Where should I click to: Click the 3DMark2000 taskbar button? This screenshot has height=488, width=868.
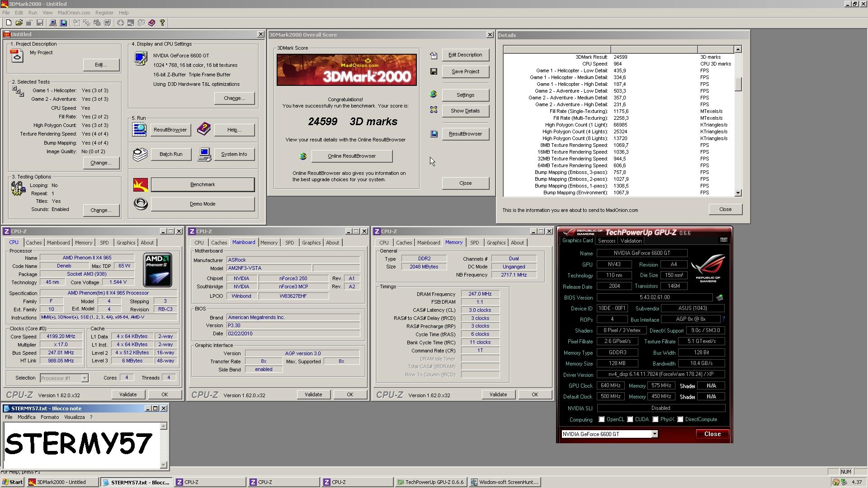click(x=62, y=482)
